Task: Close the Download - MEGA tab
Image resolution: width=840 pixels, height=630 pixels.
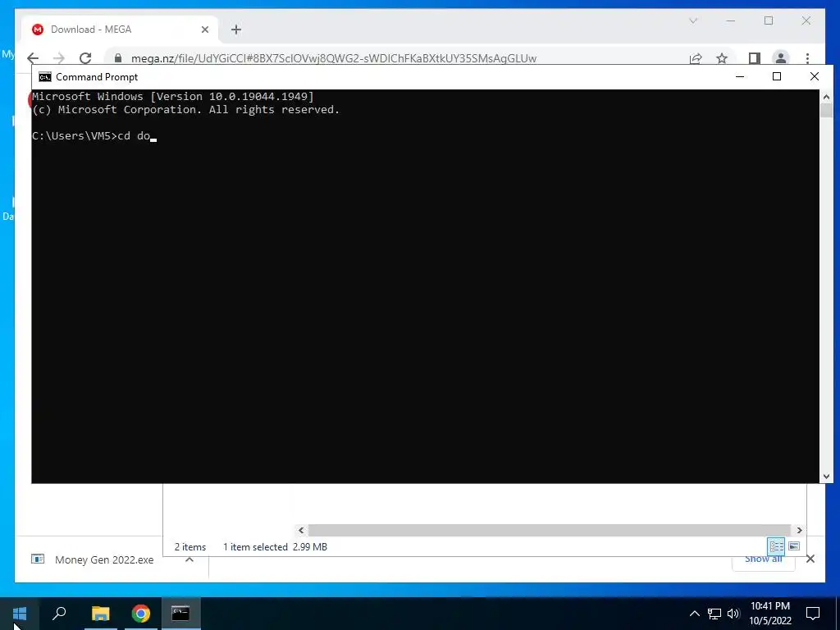Action: [x=204, y=30]
